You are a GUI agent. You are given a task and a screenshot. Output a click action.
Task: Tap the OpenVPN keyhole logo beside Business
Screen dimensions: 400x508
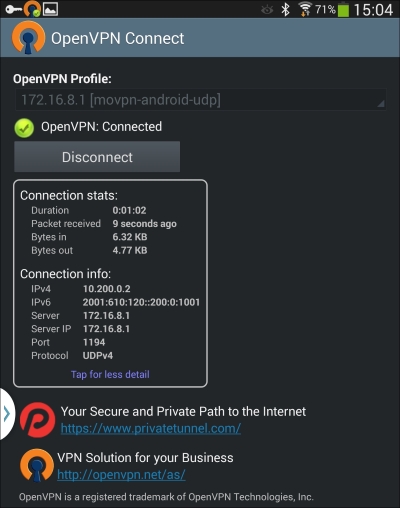pyautogui.click(x=37, y=465)
